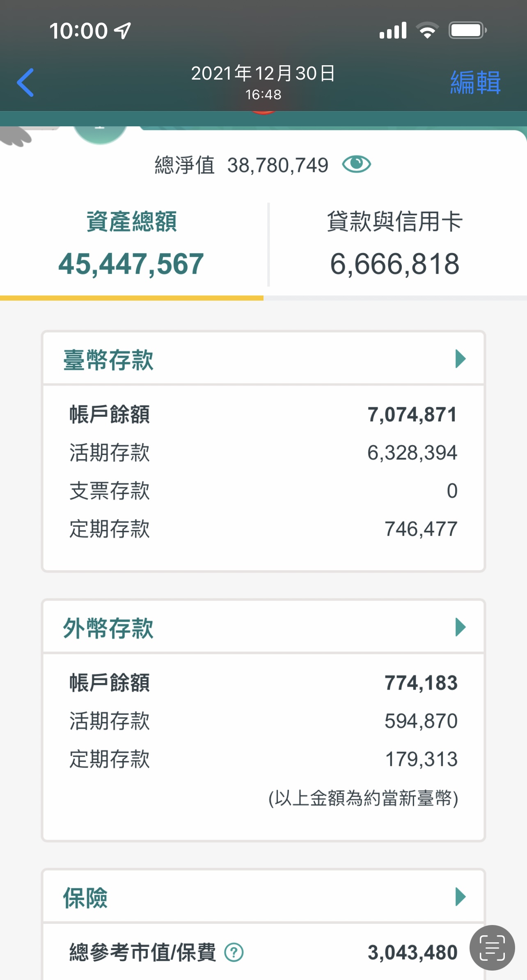Tap the green circular avatar icon
The width and height of the screenshot is (527, 980).
click(x=100, y=134)
